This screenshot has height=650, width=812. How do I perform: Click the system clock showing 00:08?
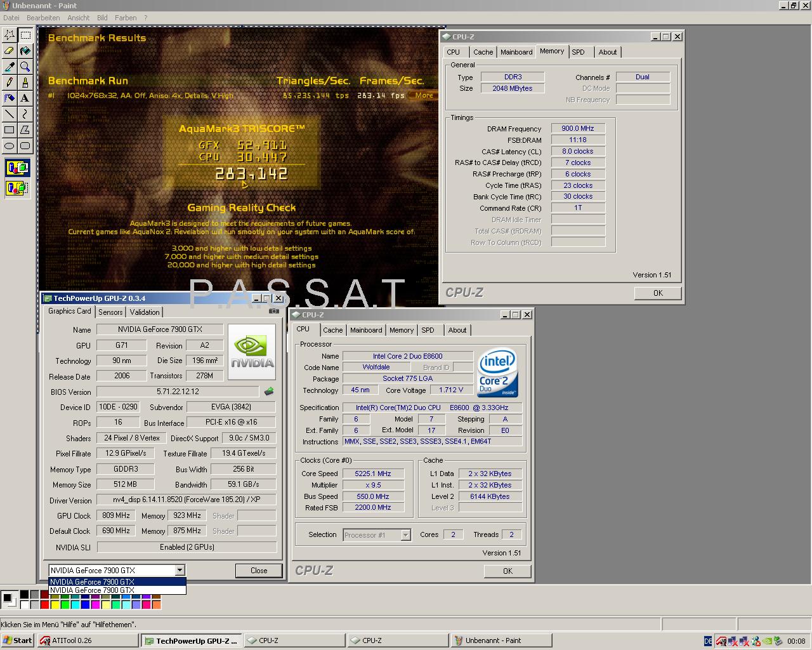(x=796, y=641)
